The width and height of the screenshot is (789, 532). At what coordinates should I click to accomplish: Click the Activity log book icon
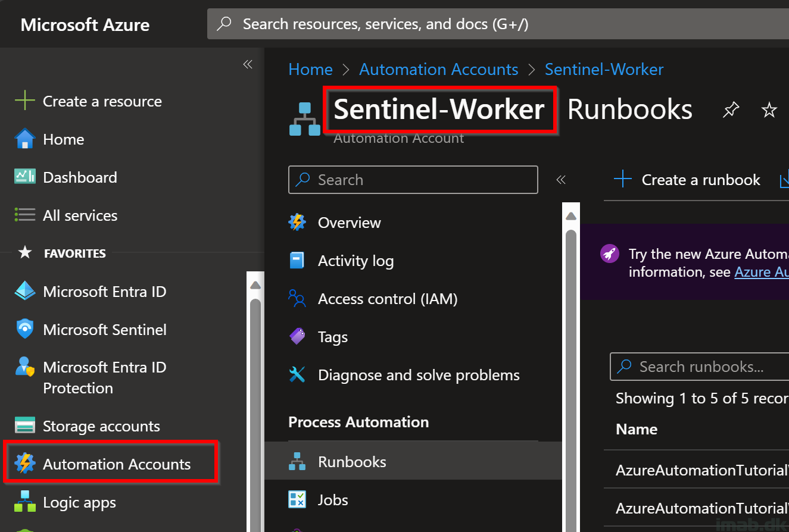coord(297,261)
